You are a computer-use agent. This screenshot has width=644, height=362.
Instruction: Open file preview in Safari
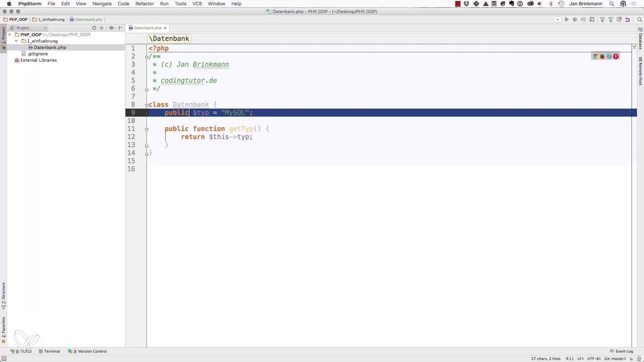tap(609, 56)
